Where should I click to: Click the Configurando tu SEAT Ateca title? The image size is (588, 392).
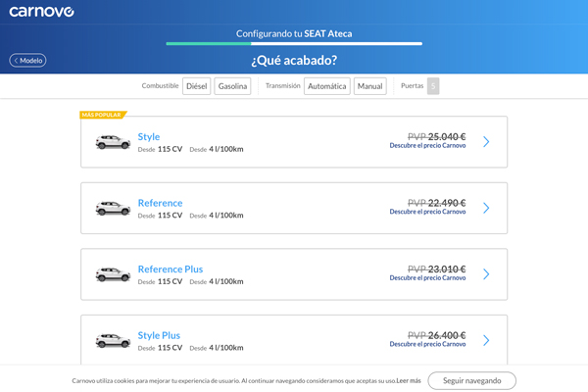pyautogui.click(x=294, y=33)
